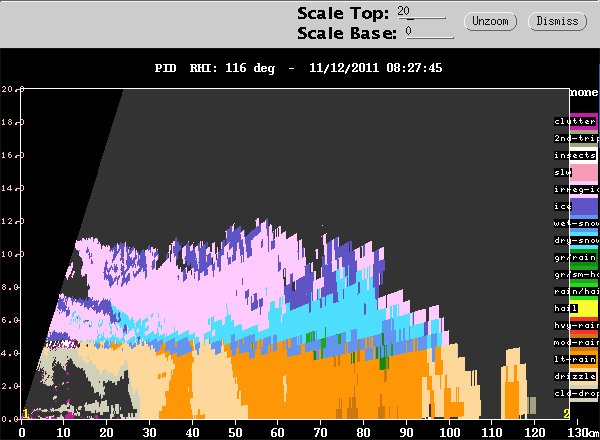Click the dry-snow legend entry
The image size is (600, 440).
576,240
